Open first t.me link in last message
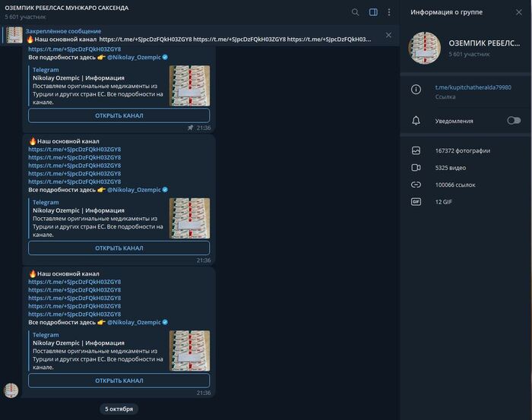The width and height of the screenshot is (532, 420). click(74, 282)
